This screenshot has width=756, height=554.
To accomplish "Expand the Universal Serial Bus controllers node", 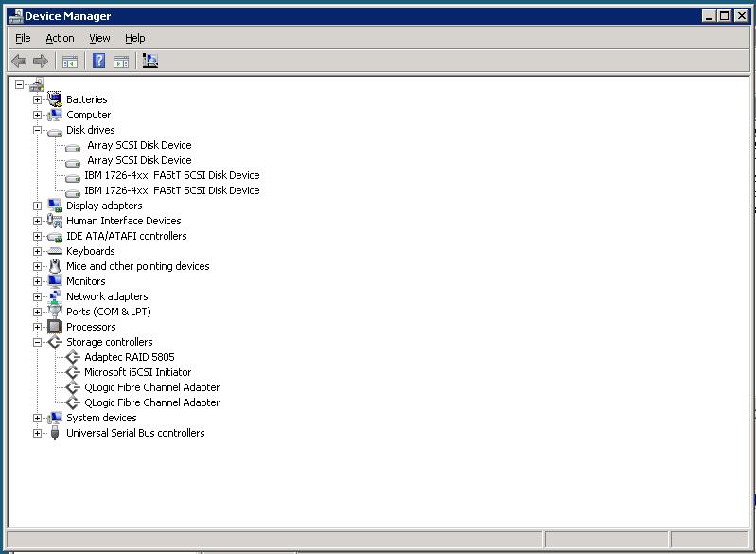I will click(38, 433).
